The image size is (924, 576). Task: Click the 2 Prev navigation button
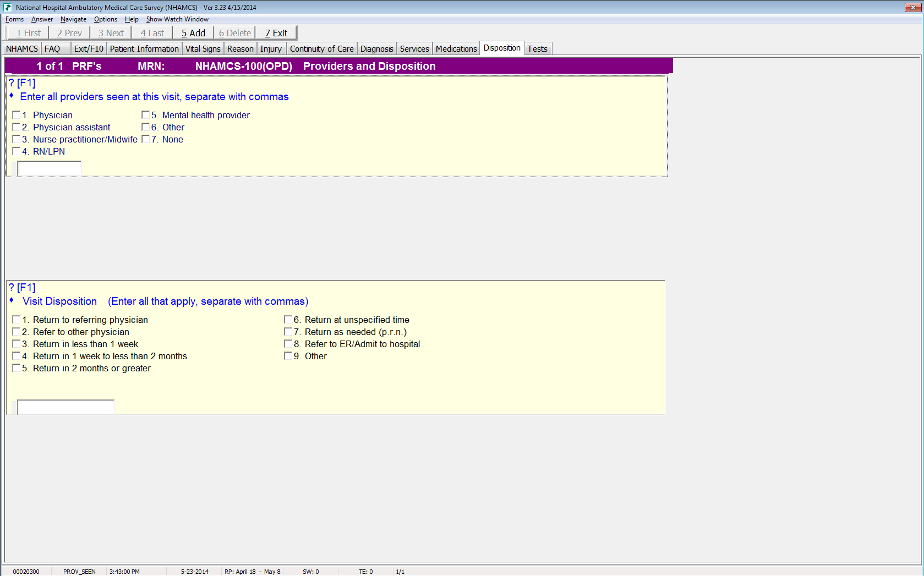tap(69, 33)
